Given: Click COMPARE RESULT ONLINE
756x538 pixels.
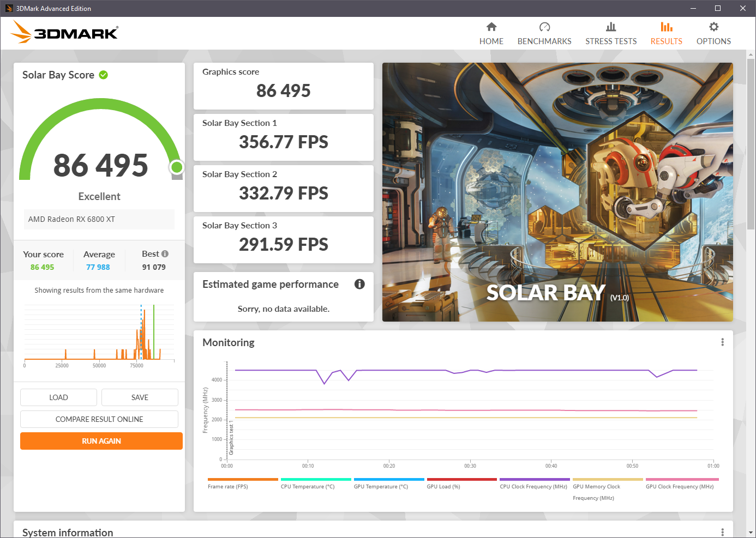Looking at the screenshot, I should pos(99,419).
